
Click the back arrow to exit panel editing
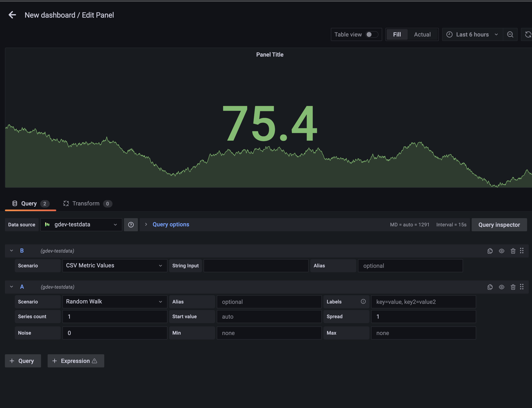click(12, 15)
